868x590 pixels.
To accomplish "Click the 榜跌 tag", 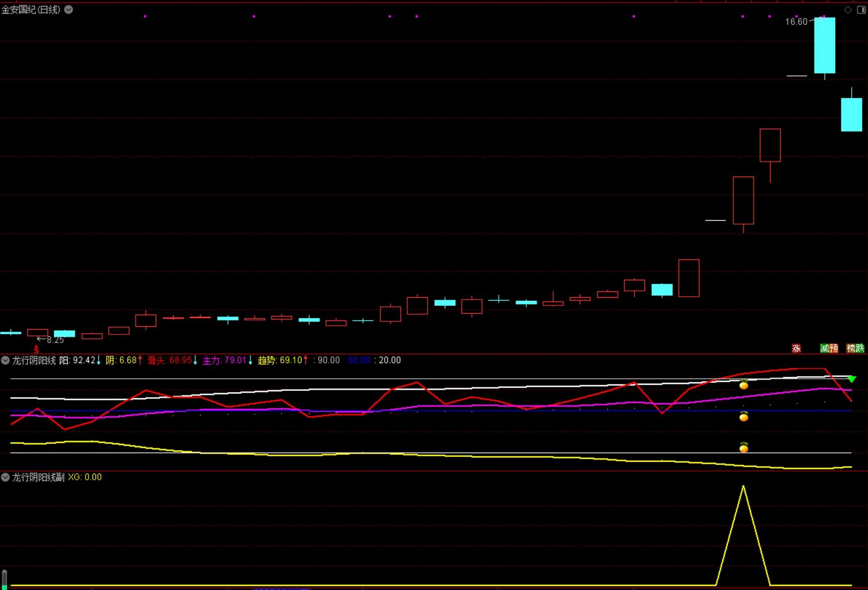I will coord(855,348).
